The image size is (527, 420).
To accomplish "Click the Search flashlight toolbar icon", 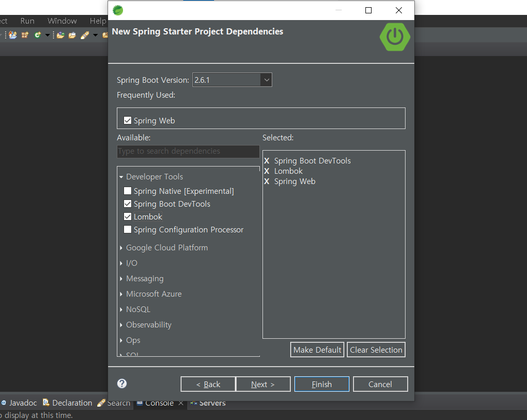I will coord(85,35).
